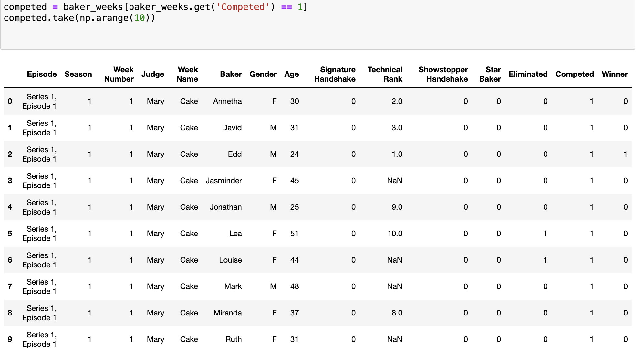
Task: Click the Showstopper Handshake header
Action: point(443,74)
